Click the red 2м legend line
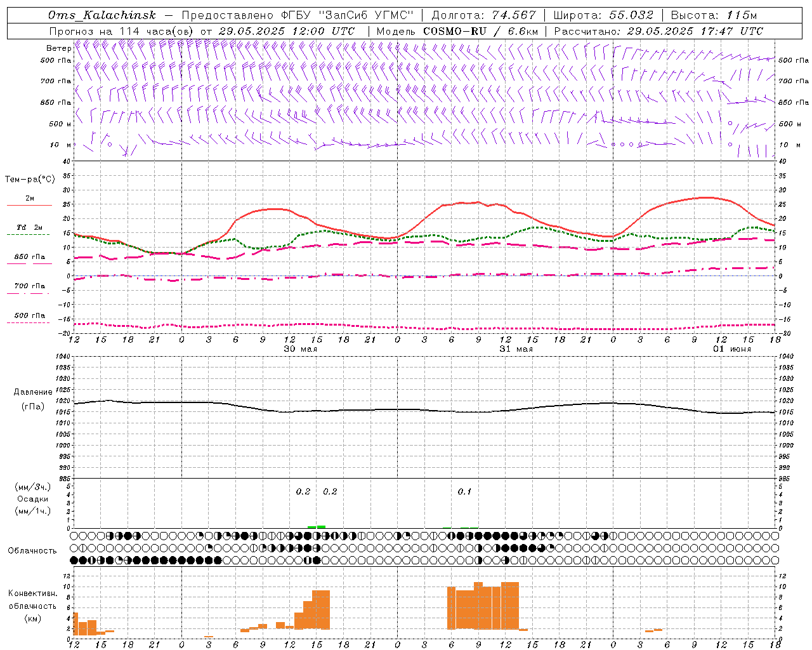Screen dimensions: 812x650 (29, 205)
